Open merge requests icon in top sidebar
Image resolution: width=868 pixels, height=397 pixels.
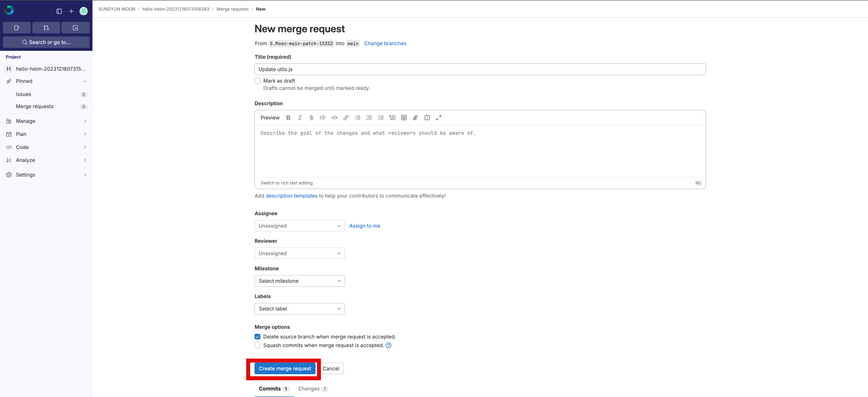pyautogui.click(x=46, y=28)
